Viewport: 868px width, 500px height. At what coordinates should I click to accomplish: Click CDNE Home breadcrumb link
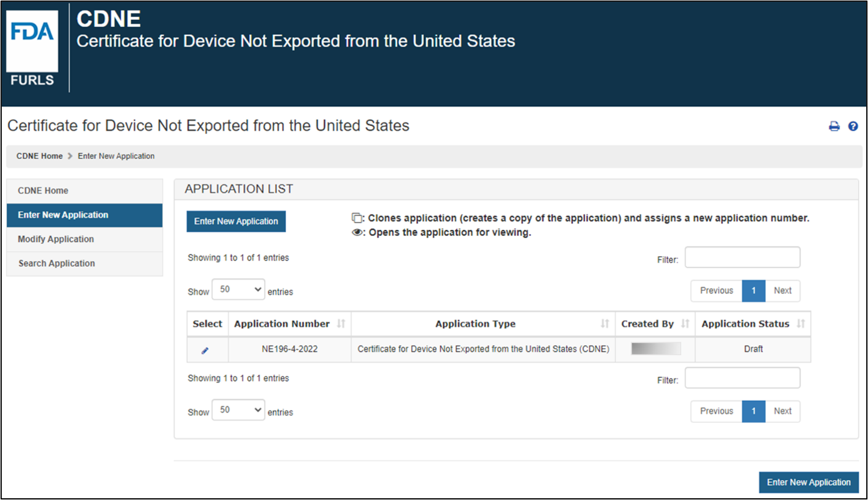coord(40,156)
